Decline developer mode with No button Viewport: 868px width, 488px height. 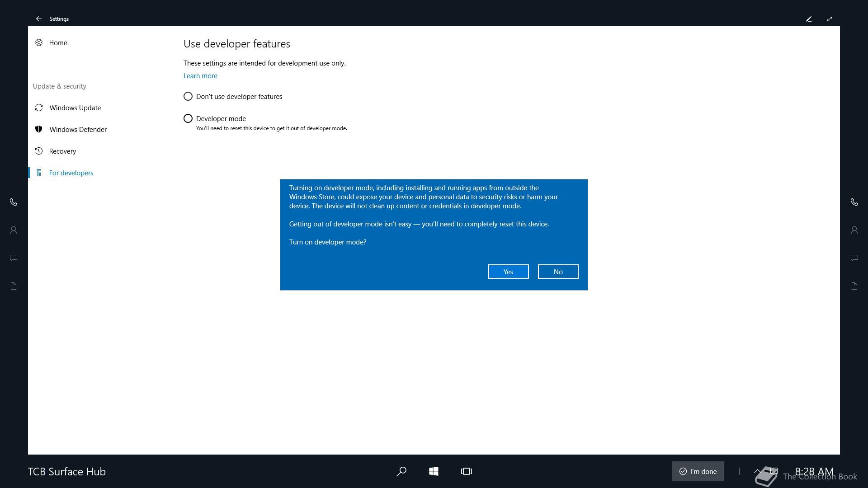point(558,272)
